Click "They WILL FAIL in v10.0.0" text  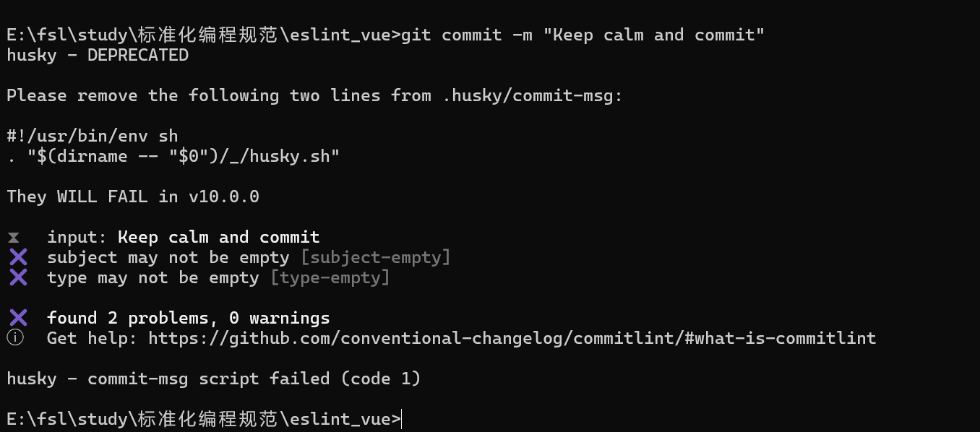point(133,196)
